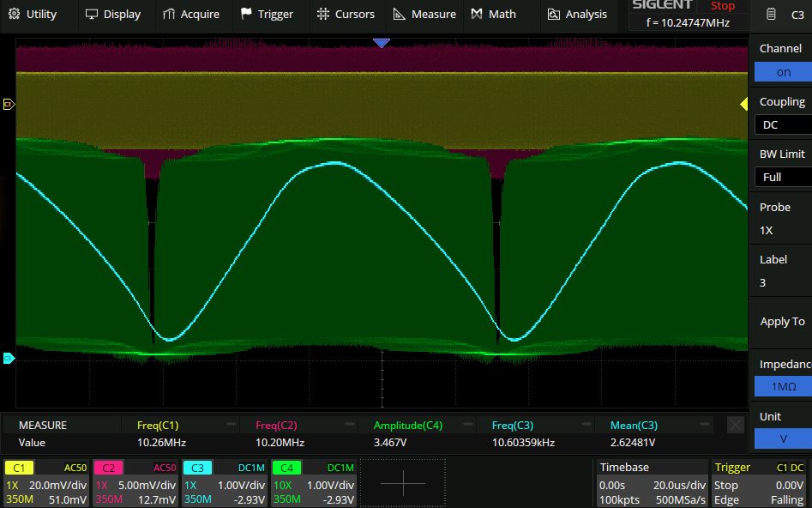
Task: Open the Utility menu
Action: (x=34, y=14)
